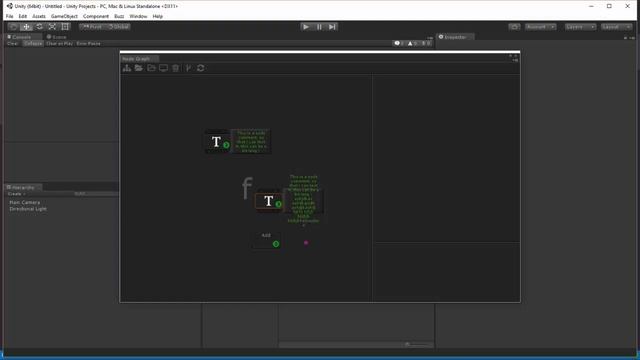Image resolution: width=640 pixels, height=360 pixels.
Task: Click the lower node's long green comment
Action: coord(303,201)
